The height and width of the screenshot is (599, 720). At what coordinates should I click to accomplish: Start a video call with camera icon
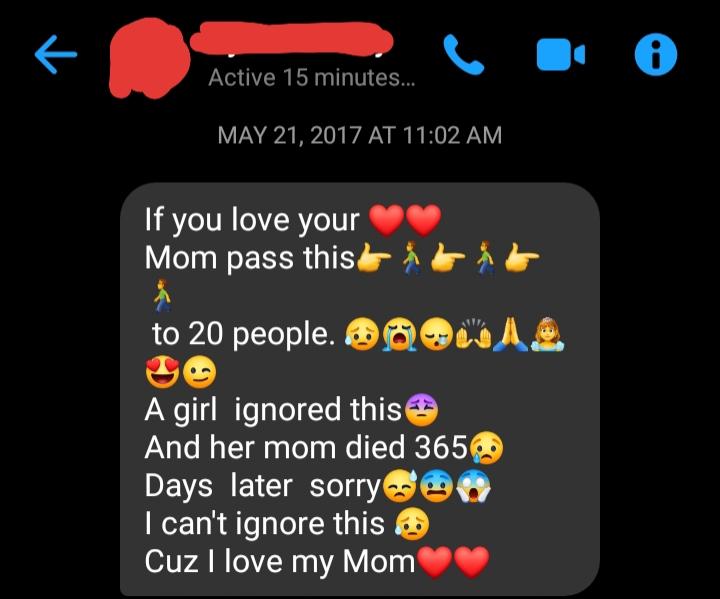coord(561,55)
